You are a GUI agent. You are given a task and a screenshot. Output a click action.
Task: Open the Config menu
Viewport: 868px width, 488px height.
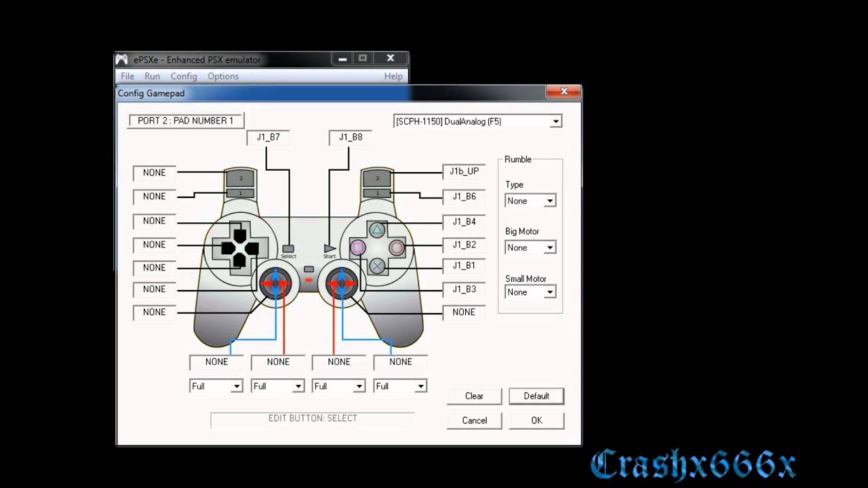(x=184, y=77)
